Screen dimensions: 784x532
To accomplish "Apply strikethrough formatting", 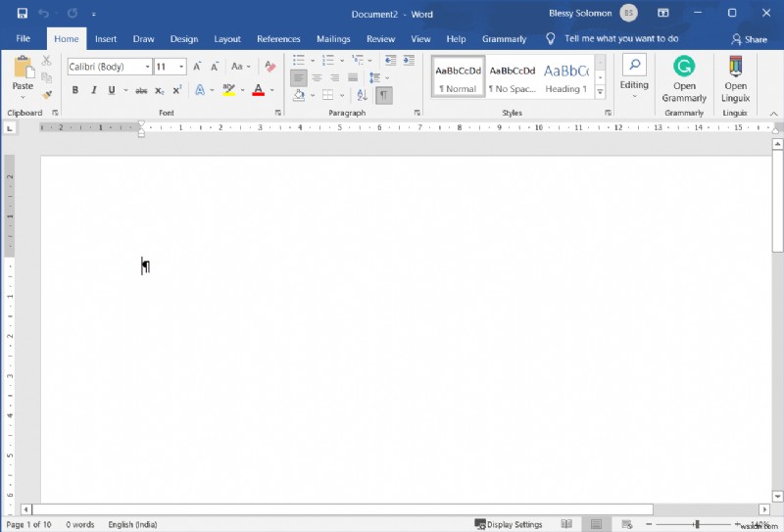I will click(x=141, y=90).
